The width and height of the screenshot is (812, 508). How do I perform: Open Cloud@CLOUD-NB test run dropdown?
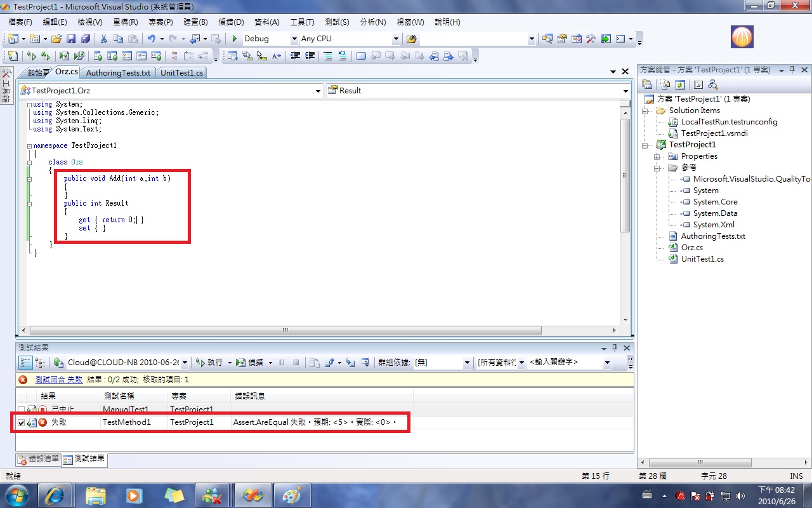pyautogui.click(x=185, y=363)
